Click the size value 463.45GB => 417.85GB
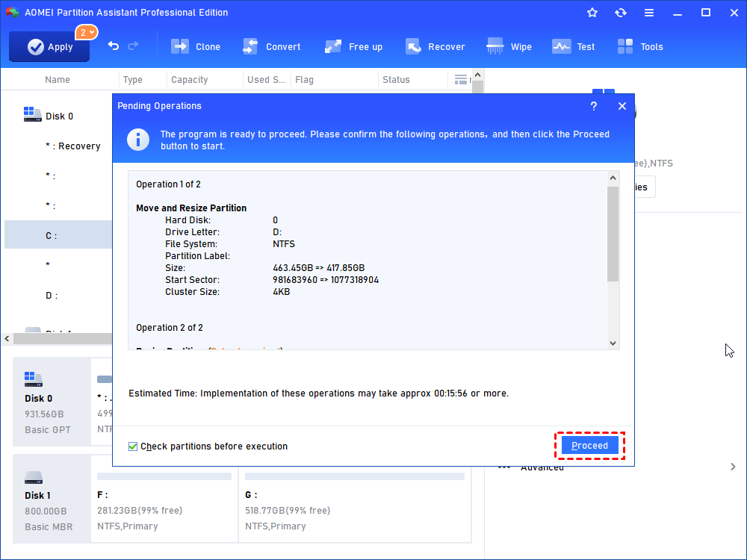747x560 pixels. click(318, 267)
